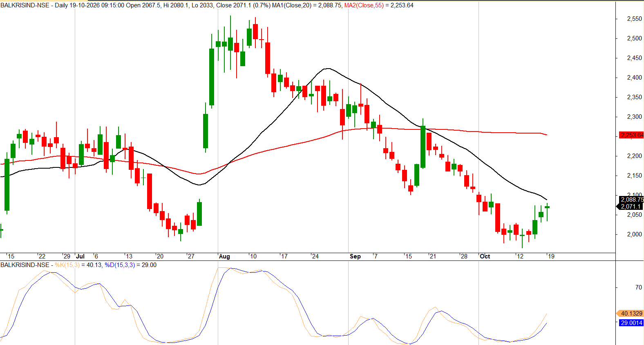Click the 2,150 price axis label

pyautogui.click(x=634, y=176)
